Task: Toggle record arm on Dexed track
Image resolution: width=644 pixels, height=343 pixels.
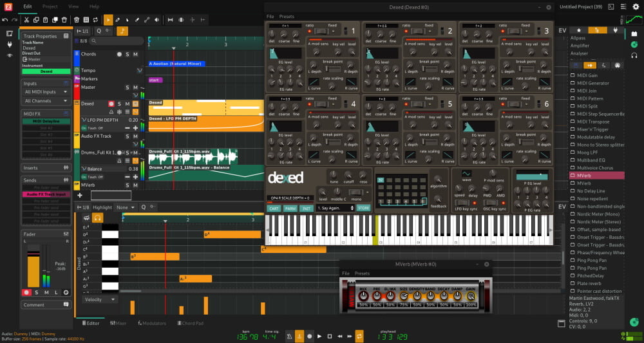Action: [x=111, y=104]
